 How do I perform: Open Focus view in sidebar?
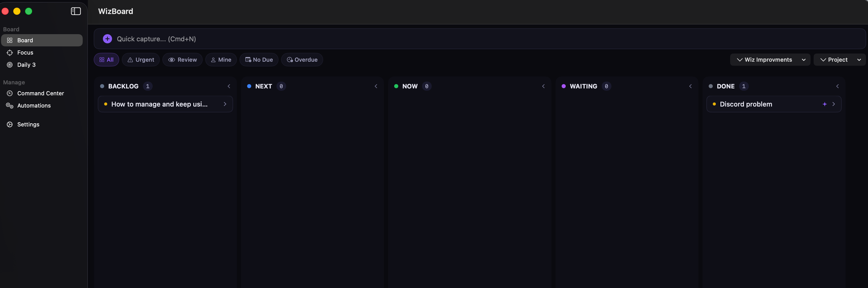(25, 53)
